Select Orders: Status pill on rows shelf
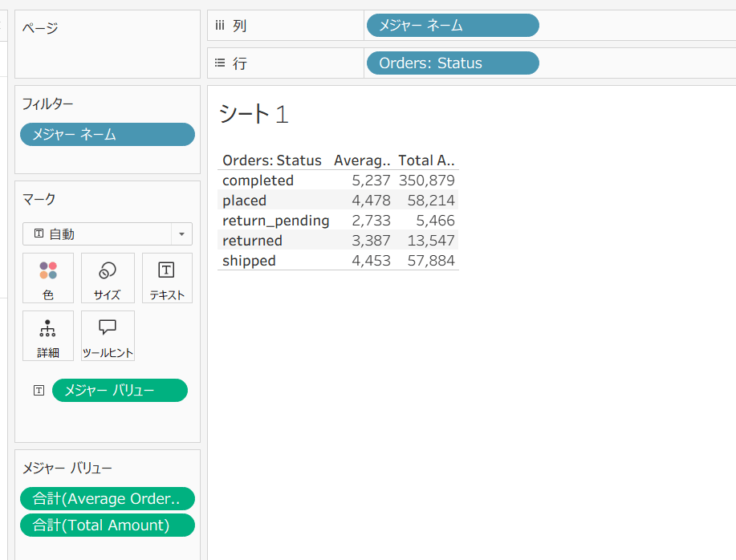Viewport: 736px width, 560px height. (x=452, y=63)
